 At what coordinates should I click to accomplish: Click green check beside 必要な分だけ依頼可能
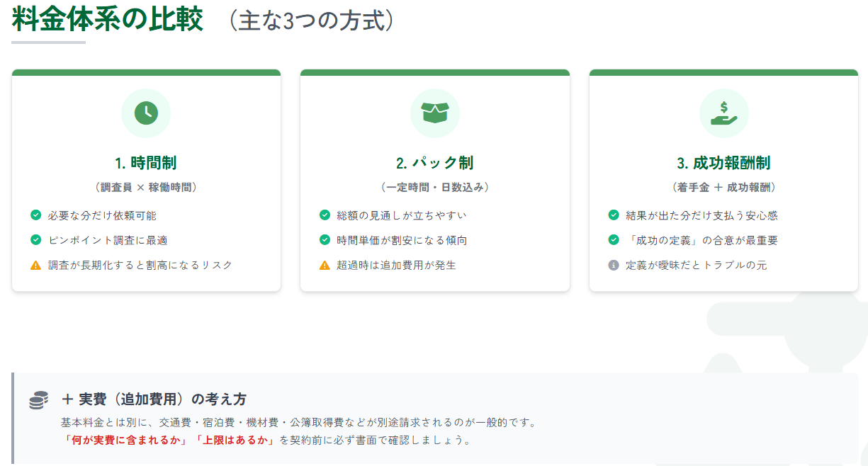(36, 215)
